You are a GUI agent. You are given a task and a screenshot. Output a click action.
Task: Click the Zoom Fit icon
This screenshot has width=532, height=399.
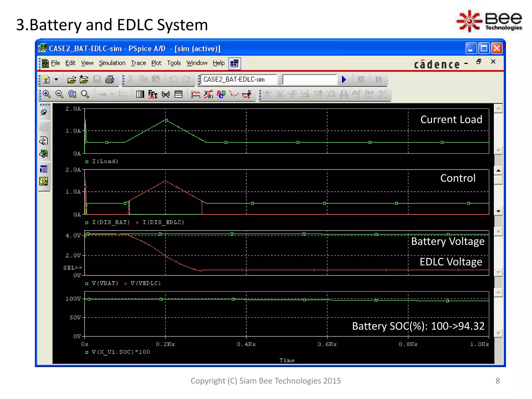(85, 94)
